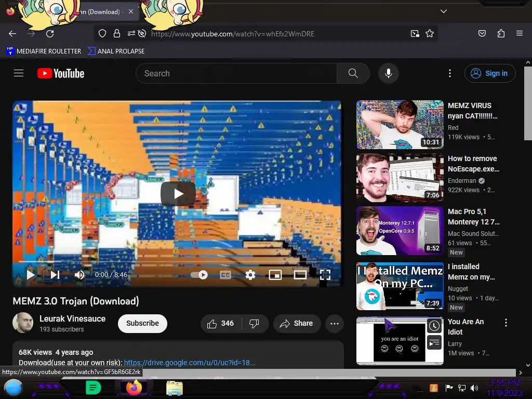The image size is (532, 399).
Task: Open site permissions icon in address bar
Action: tap(131, 33)
